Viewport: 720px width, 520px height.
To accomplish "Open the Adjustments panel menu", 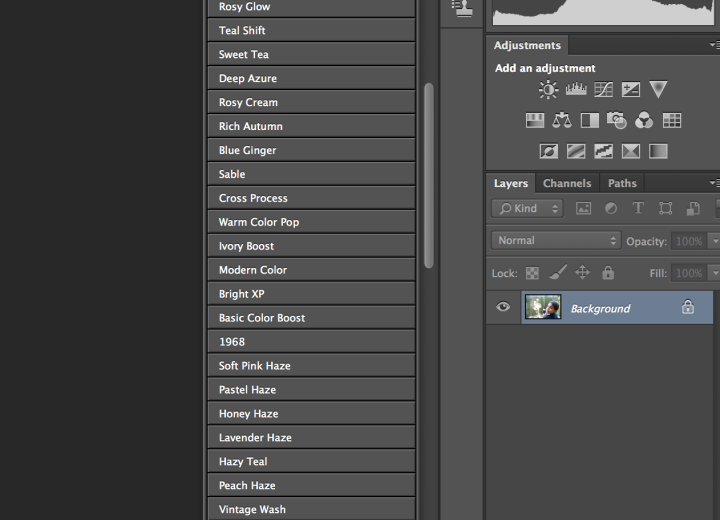I will 714,45.
